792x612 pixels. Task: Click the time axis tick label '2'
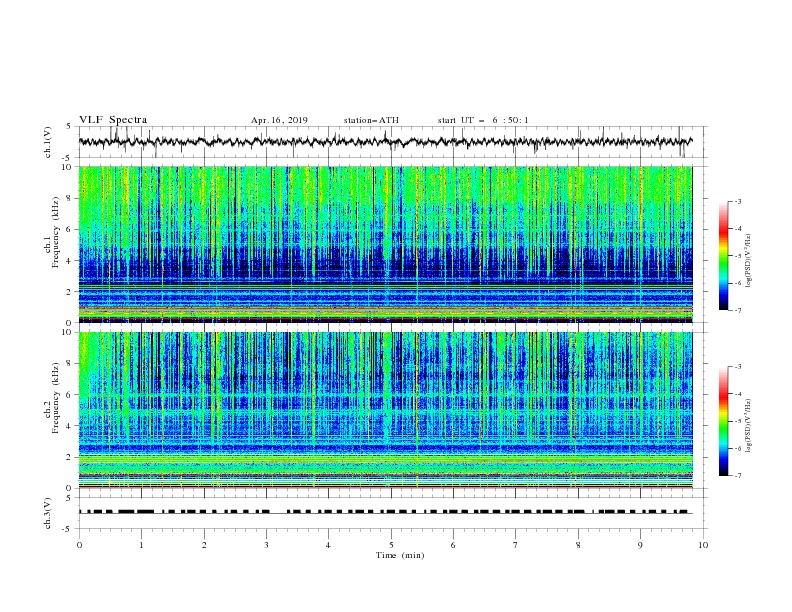tap(204, 545)
